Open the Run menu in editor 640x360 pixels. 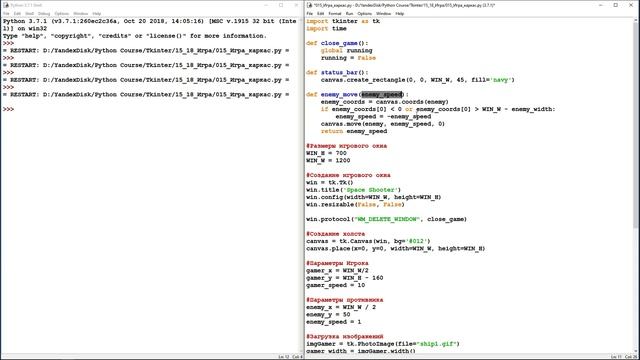[x=349, y=13]
